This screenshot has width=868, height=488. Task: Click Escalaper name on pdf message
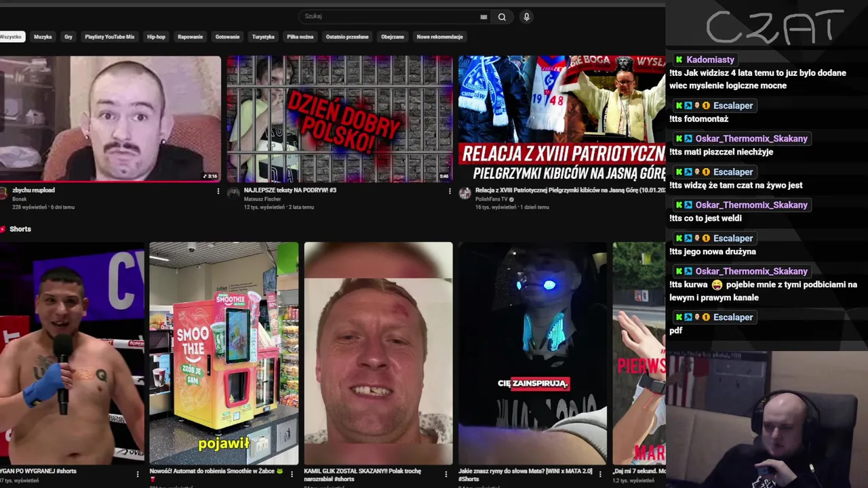[x=733, y=317]
